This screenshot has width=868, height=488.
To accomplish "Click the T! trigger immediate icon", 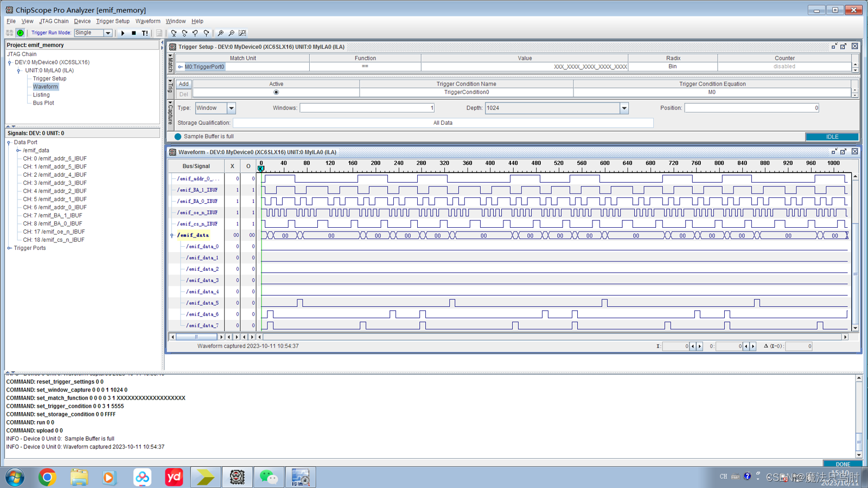I will (x=145, y=33).
